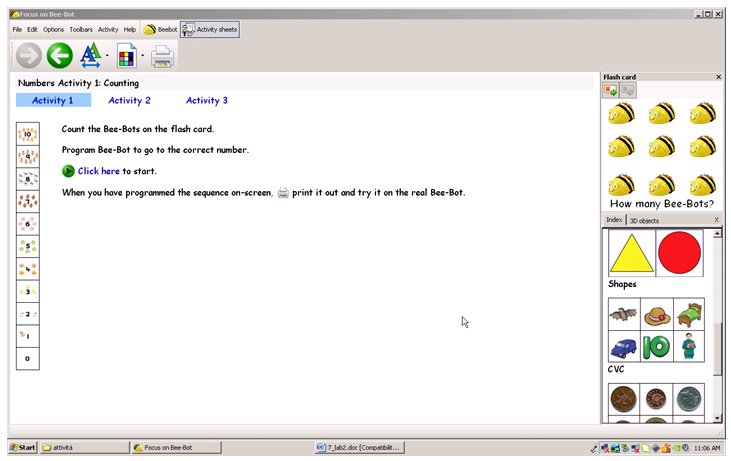Select the hat picture in CVC set
The width and height of the screenshot is (731, 461).
tap(656, 315)
